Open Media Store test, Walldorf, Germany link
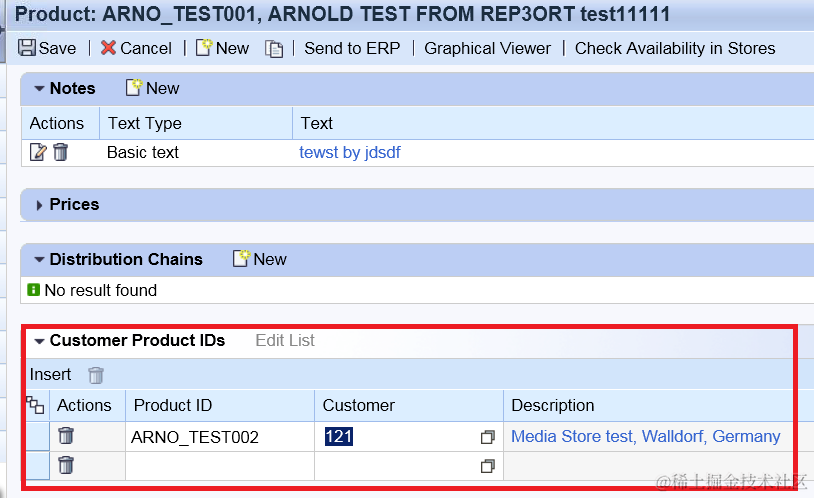The height and width of the screenshot is (498, 814). (646, 436)
